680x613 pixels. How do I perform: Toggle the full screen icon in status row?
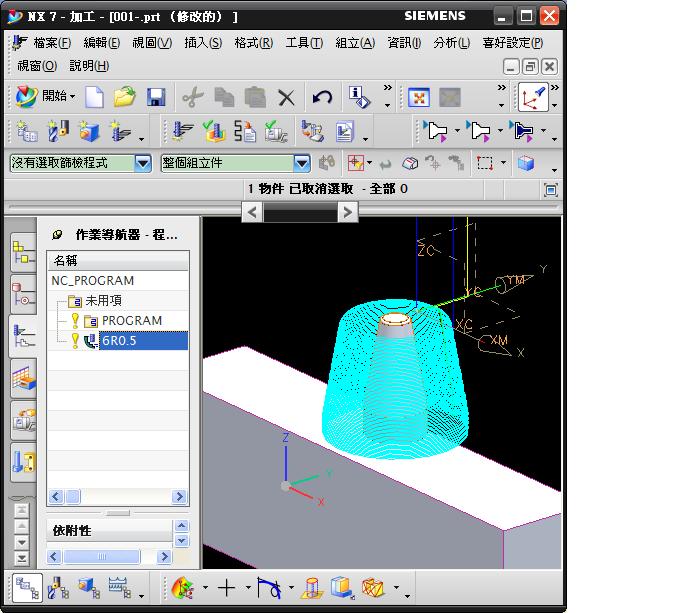coord(551,190)
